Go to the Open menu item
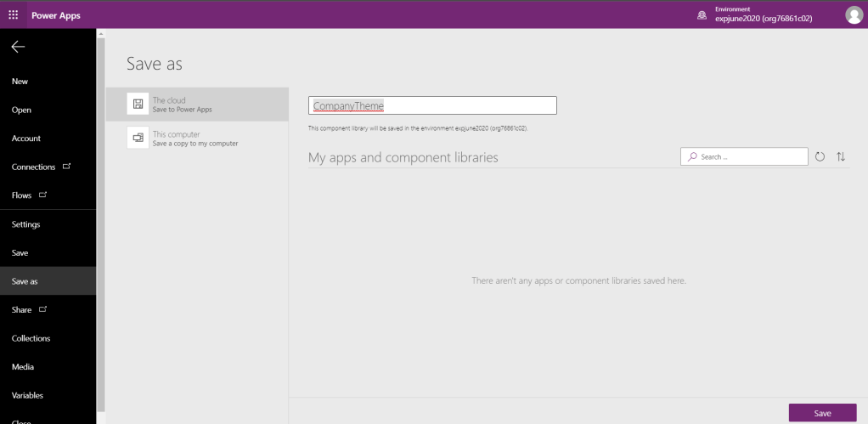The width and height of the screenshot is (868, 424). [x=21, y=110]
